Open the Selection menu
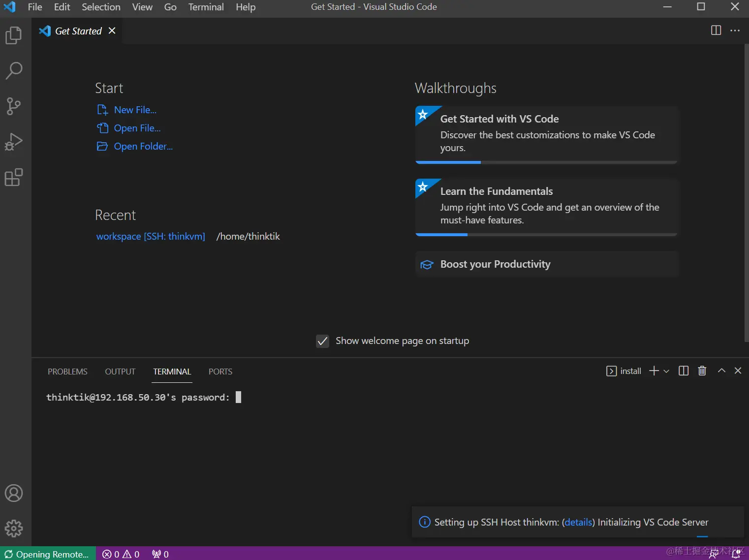Screen dimensions: 749x560 tap(101, 7)
